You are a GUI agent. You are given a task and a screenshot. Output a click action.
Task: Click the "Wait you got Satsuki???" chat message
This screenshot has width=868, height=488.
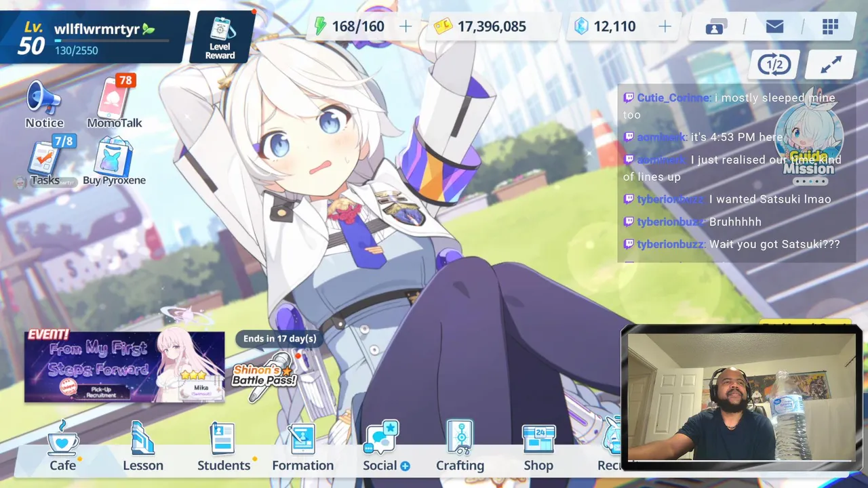[x=774, y=244]
